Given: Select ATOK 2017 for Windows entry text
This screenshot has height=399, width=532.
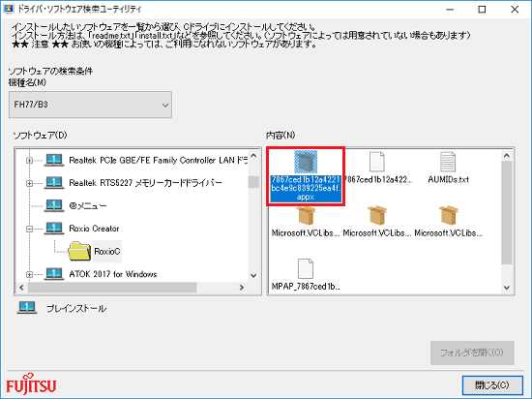Looking at the screenshot, I should coord(113,274).
